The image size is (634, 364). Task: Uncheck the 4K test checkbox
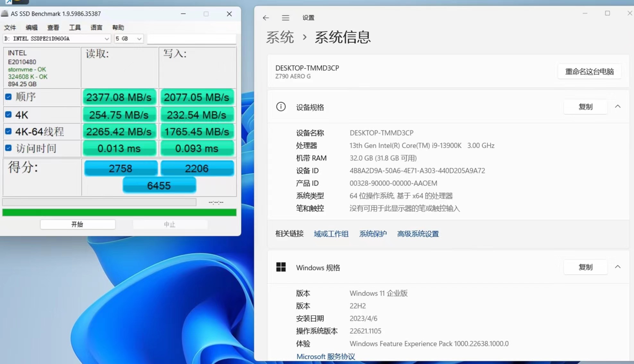pyautogui.click(x=8, y=114)
